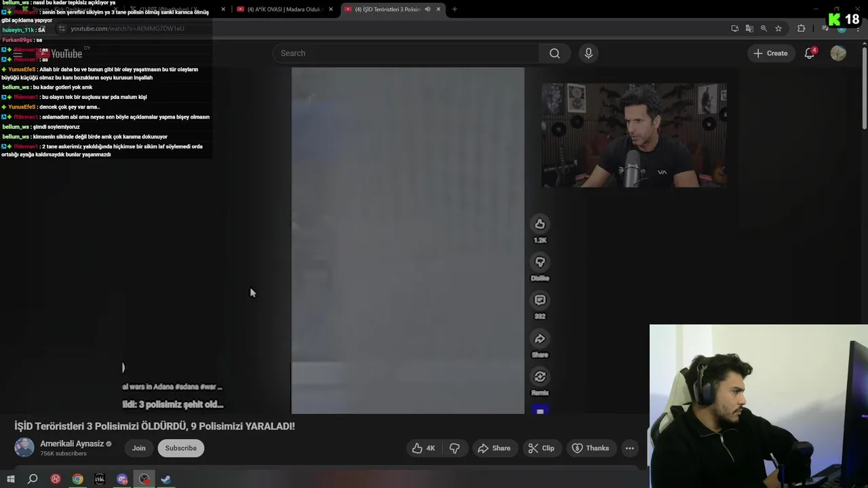Like the Short with 1.2K likes
The width and height of the screenshot is (868, 488).
click(x=540, y=224)
